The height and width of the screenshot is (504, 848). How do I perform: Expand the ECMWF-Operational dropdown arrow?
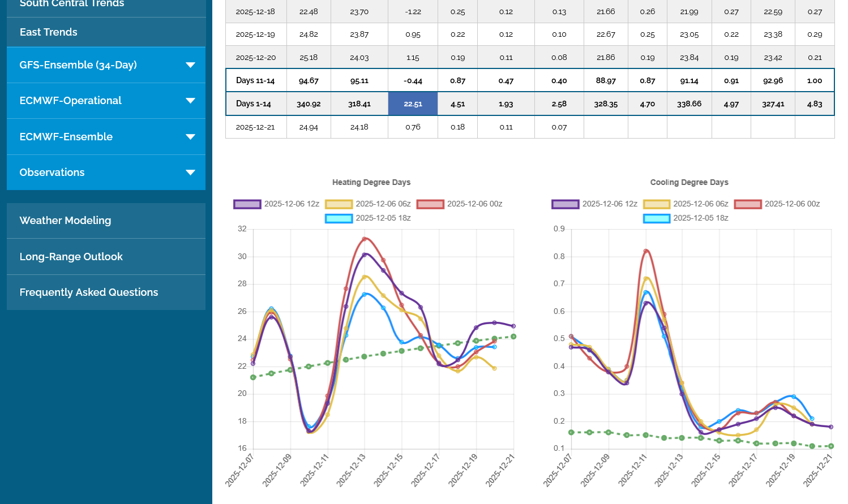190,101
